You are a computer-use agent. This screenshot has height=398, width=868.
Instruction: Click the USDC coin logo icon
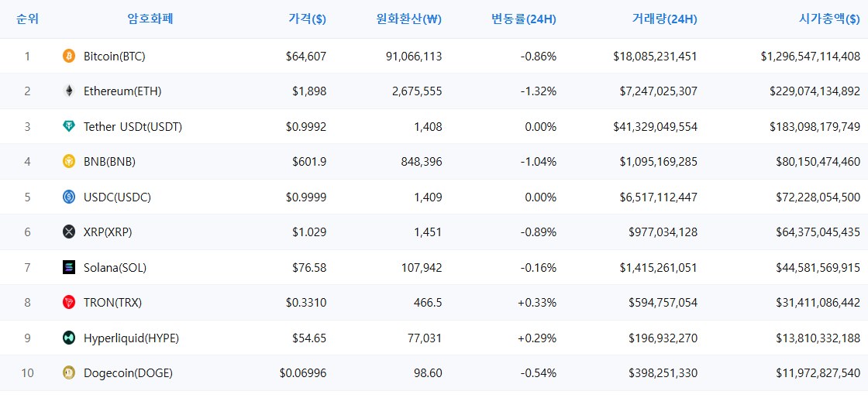pyautogui.click(x=69, y=197)
